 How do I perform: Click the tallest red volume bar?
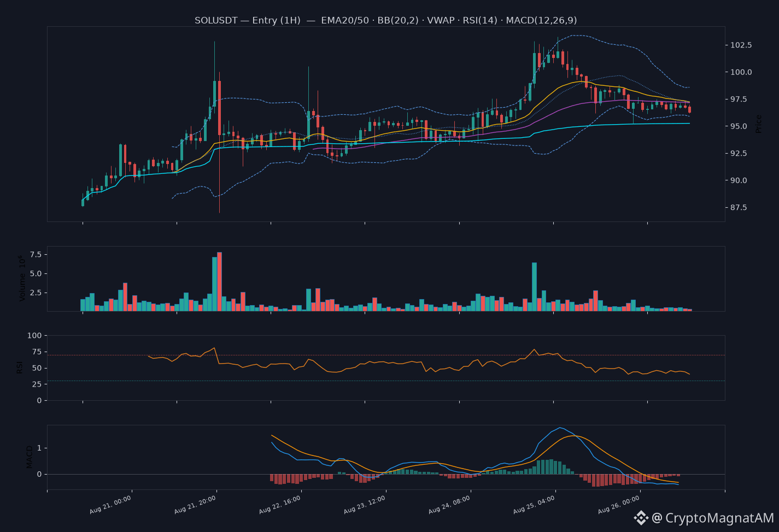tap(219, 282)
